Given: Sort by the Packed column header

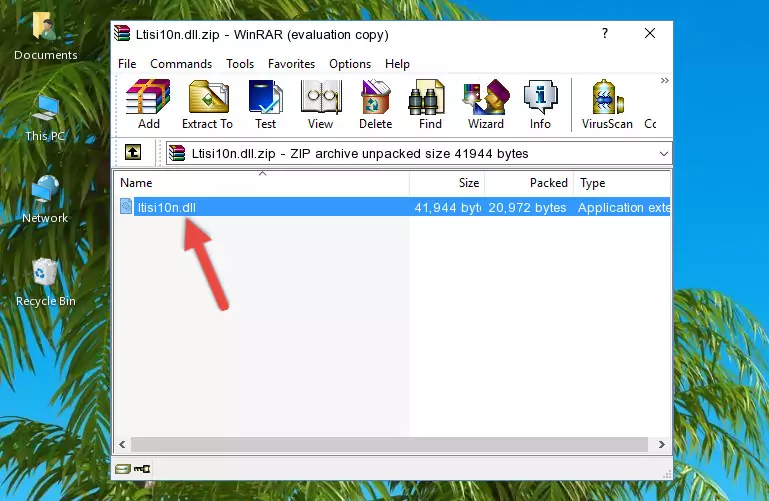Looking at the screenshot, I should point(529,183).
